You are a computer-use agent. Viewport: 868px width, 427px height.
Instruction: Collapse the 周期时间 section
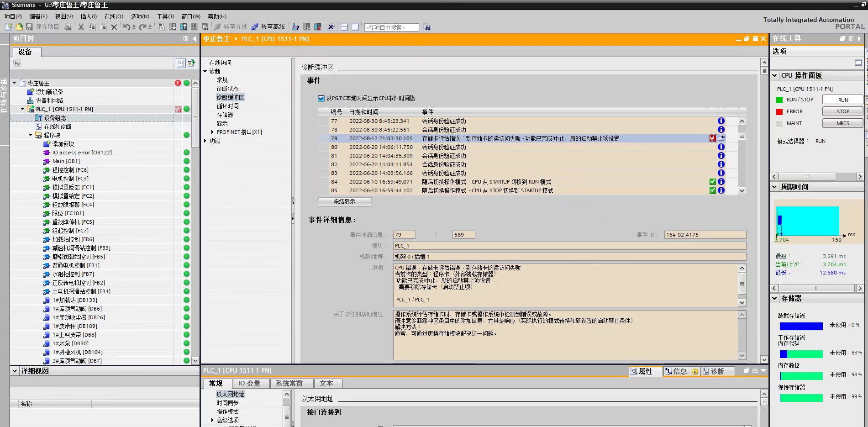point(774,187)
